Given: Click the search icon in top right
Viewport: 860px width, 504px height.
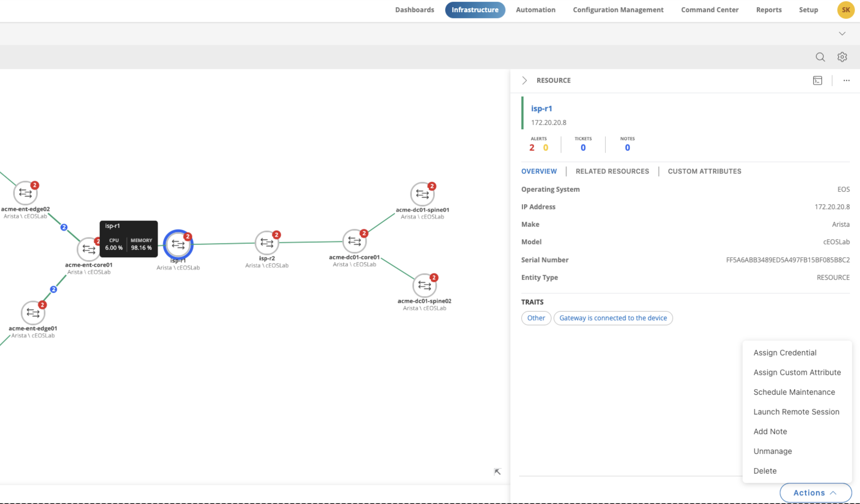Looking at the screenshot, I should (x=820, y=56).
